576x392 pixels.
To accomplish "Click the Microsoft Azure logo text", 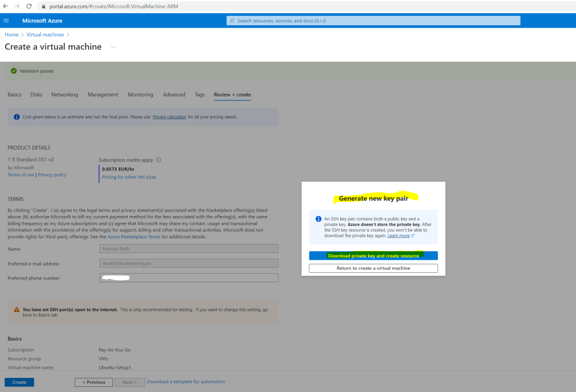I will 42,21.
